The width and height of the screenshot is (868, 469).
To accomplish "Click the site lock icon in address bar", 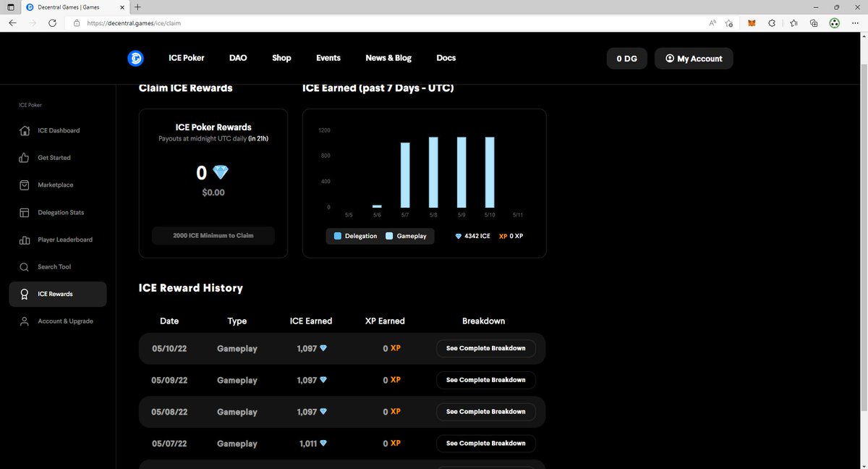I will 77,23.
